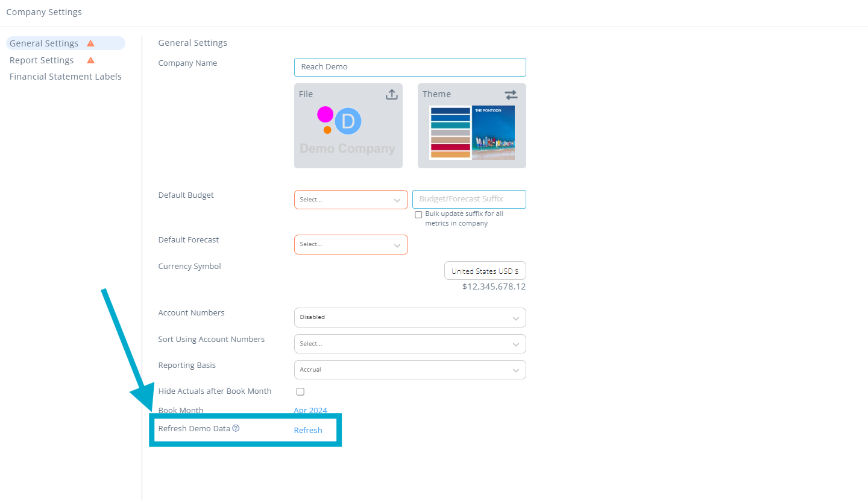Expand the Account Numbers dropdown

(409, 317)
